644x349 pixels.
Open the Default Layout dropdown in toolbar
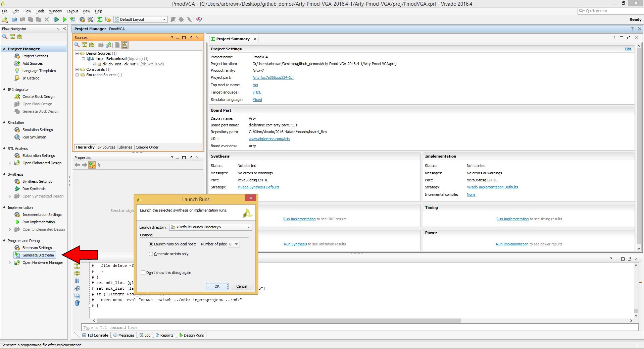point(140,19)
